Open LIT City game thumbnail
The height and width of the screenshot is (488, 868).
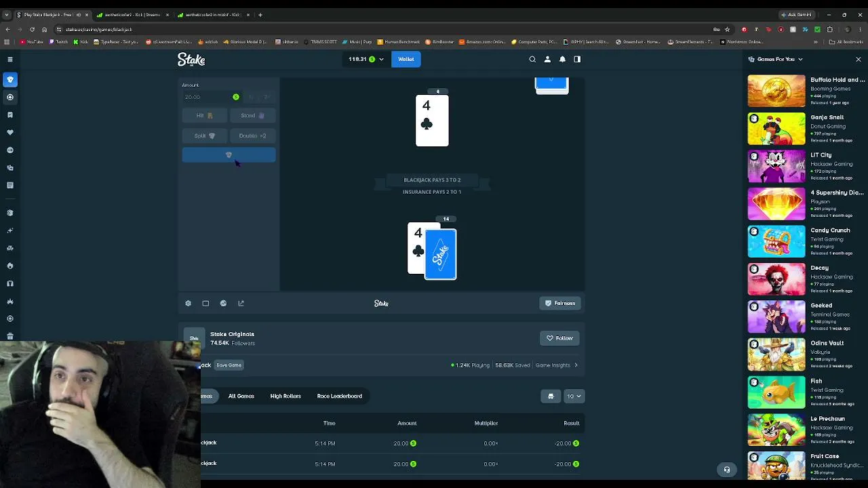point(776,167)
